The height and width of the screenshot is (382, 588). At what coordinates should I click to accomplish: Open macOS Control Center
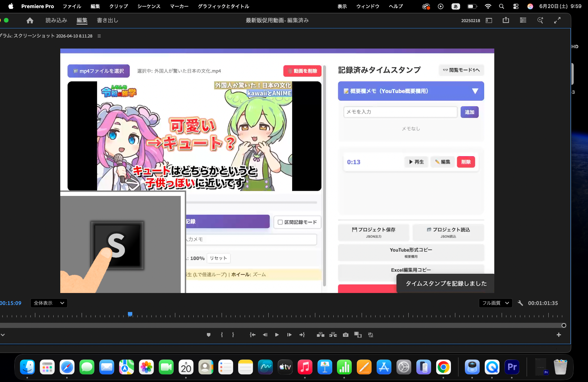[x=516, y=6]
